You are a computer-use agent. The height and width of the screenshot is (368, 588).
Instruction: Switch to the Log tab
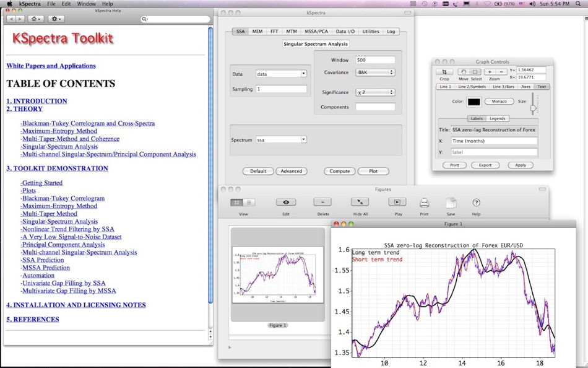point(391,32)
